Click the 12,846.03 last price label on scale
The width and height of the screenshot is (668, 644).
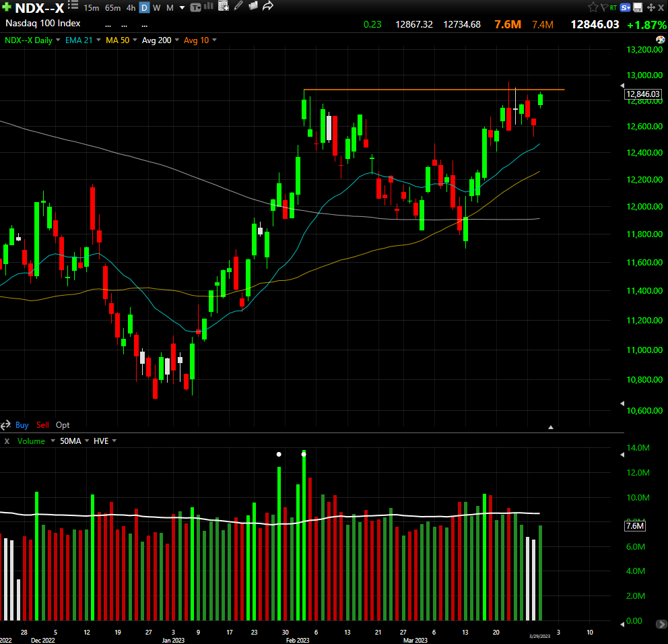point(643,94)
